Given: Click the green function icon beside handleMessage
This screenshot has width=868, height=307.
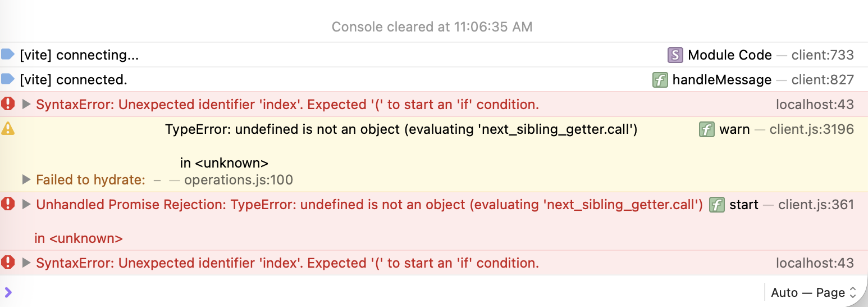Looking at the screenshot, I should click(x=660, y=80).
